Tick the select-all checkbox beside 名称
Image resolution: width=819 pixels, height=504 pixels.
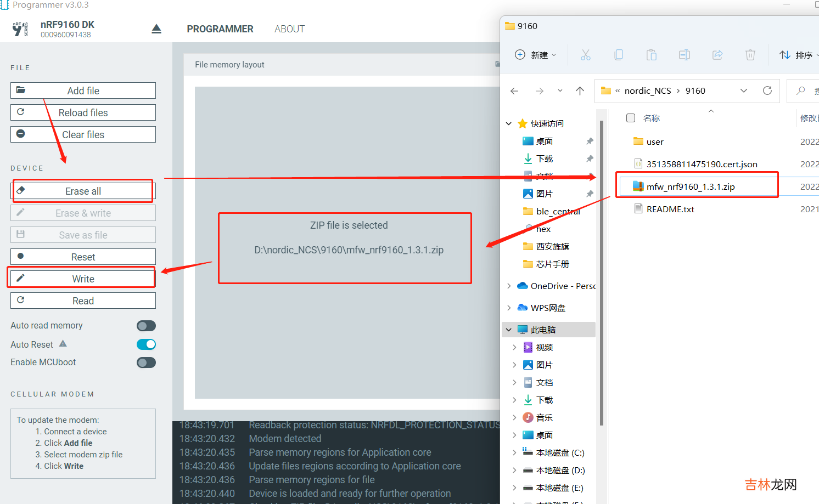coord(631,118)
